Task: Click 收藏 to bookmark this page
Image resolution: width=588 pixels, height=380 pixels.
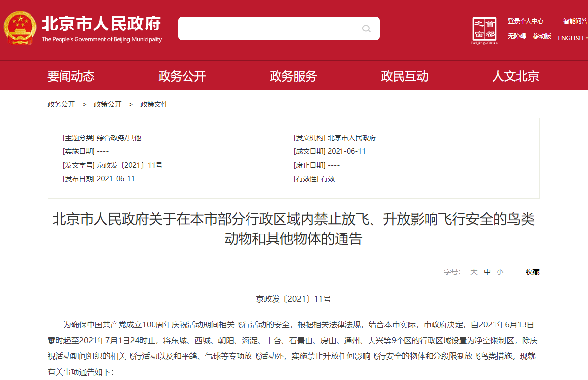Action: point(532,272)
